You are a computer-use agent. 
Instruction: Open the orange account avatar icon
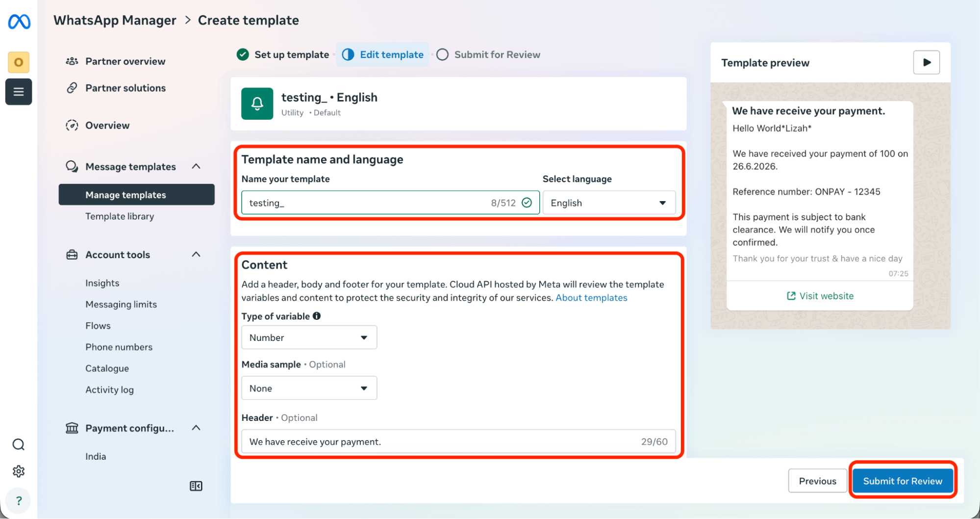click(19, 62)
